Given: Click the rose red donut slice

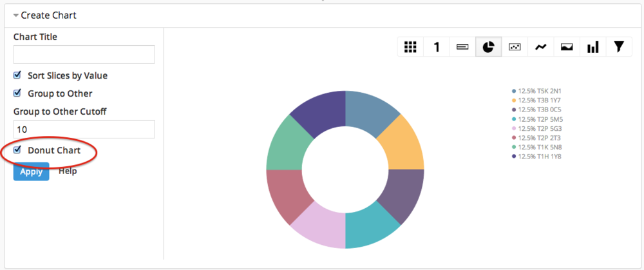Looking at the screenshot, I should click(x=289, y=193).
